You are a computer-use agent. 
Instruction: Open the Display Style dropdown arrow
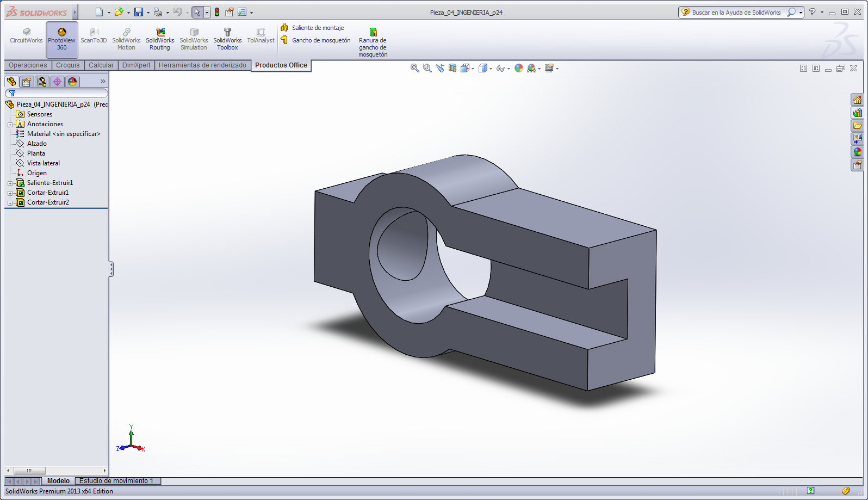pyautogui.click(x=491, y=69)
